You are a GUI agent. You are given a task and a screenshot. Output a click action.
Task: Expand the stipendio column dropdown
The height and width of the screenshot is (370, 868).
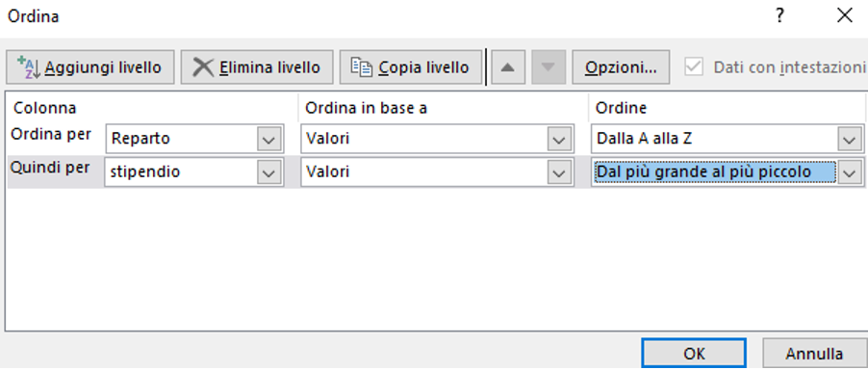coord(269,172)
